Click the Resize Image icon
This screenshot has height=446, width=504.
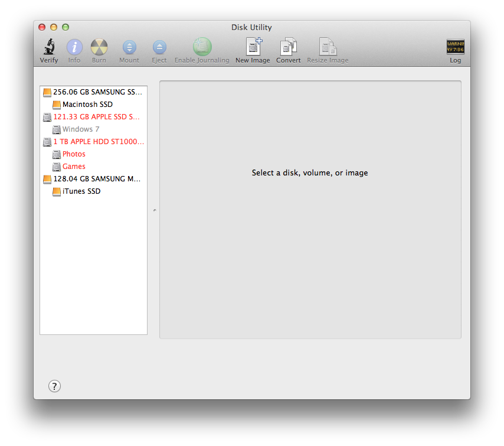tap(328, 47)
